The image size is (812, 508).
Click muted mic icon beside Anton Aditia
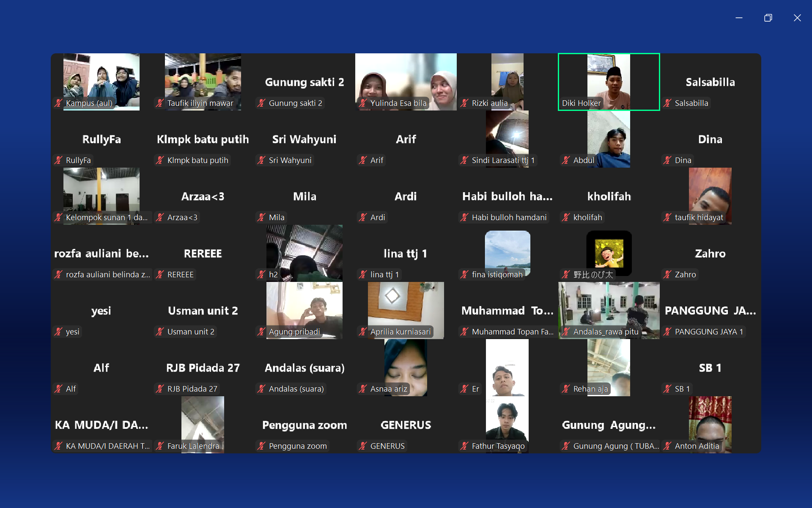coord(667,446)
